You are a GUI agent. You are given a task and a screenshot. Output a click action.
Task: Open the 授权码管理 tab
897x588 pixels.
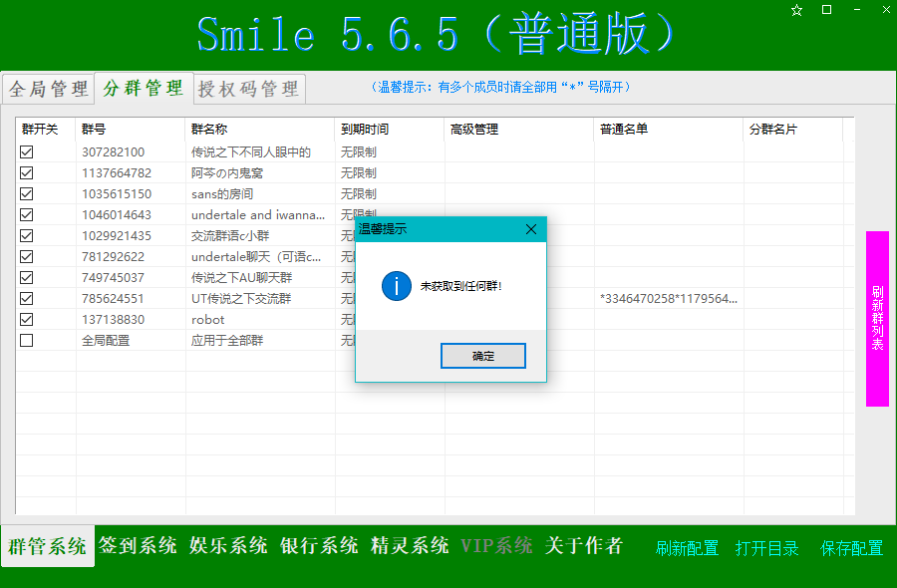[249, 89]
